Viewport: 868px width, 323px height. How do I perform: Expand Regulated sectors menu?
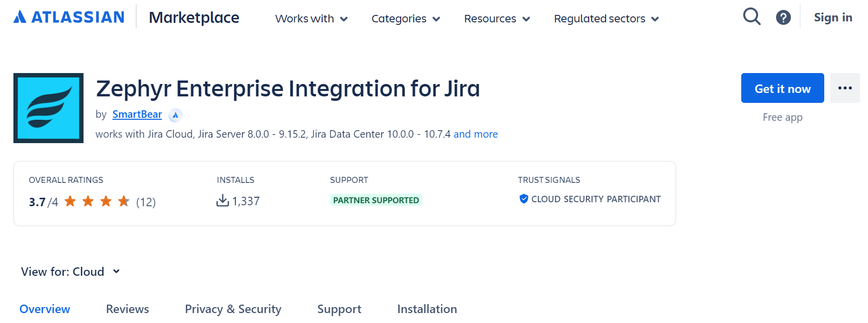[606, 19]
